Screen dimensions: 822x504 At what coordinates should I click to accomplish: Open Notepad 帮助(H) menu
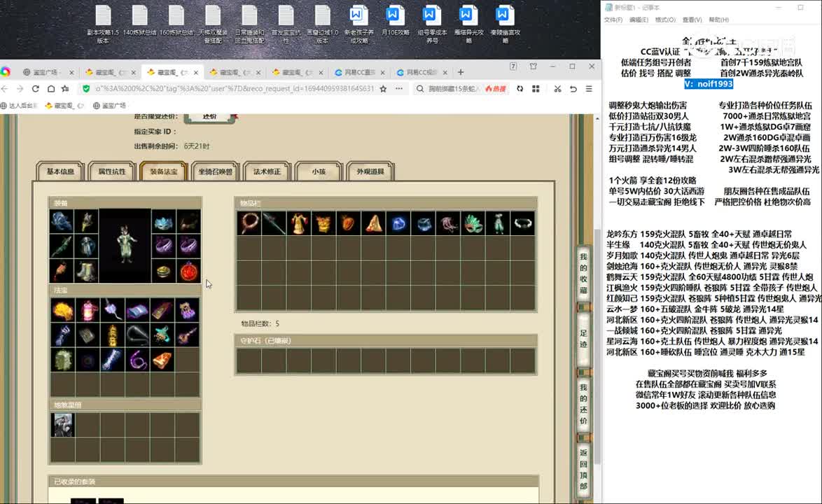[x=719, y=20]
